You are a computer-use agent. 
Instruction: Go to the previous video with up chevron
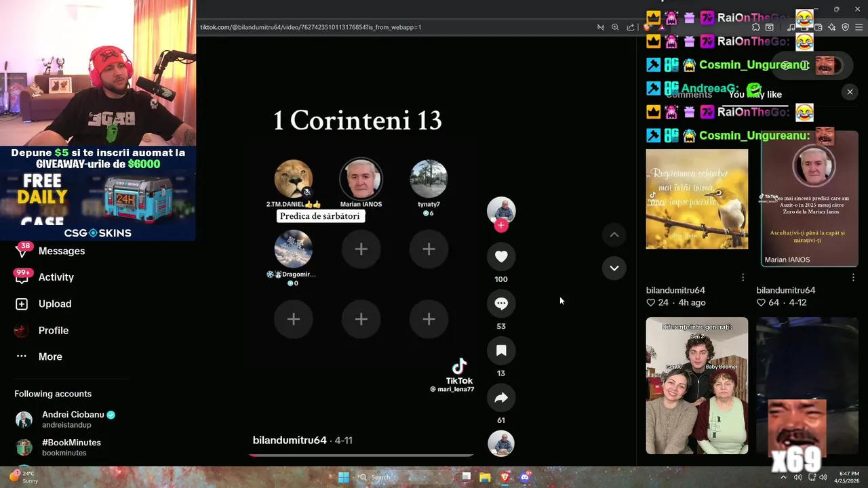(614, 235)
